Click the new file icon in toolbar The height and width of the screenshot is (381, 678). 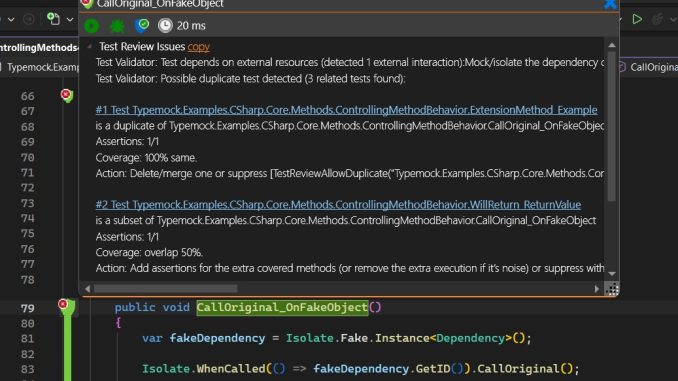tap(53, 19)
